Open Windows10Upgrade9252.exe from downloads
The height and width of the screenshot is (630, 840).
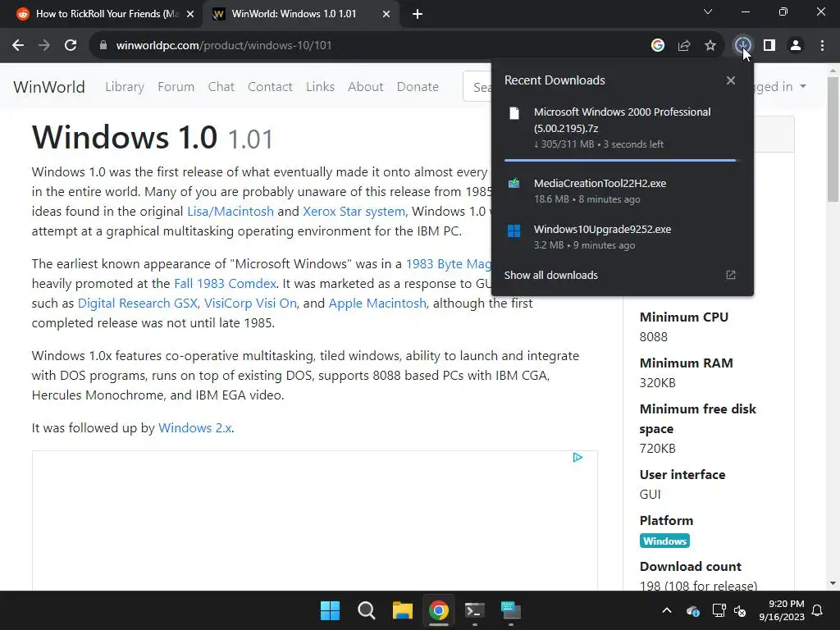click(602, 230)
